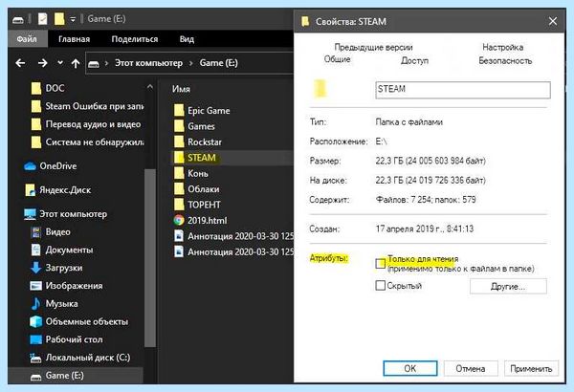The width and height of the screenshot is (574, 392).
Task: Open Документы in sidebar
Action: click(x=61, y=250)
